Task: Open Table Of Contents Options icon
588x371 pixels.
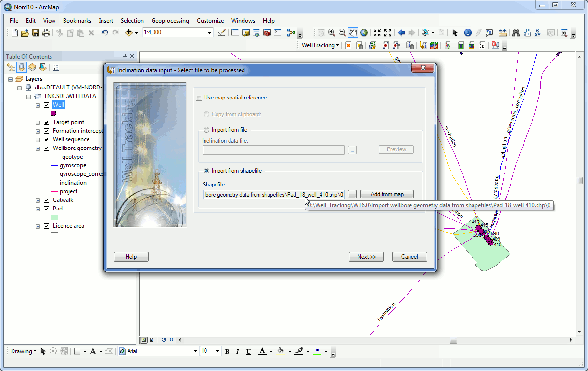Action: [56, 67]
